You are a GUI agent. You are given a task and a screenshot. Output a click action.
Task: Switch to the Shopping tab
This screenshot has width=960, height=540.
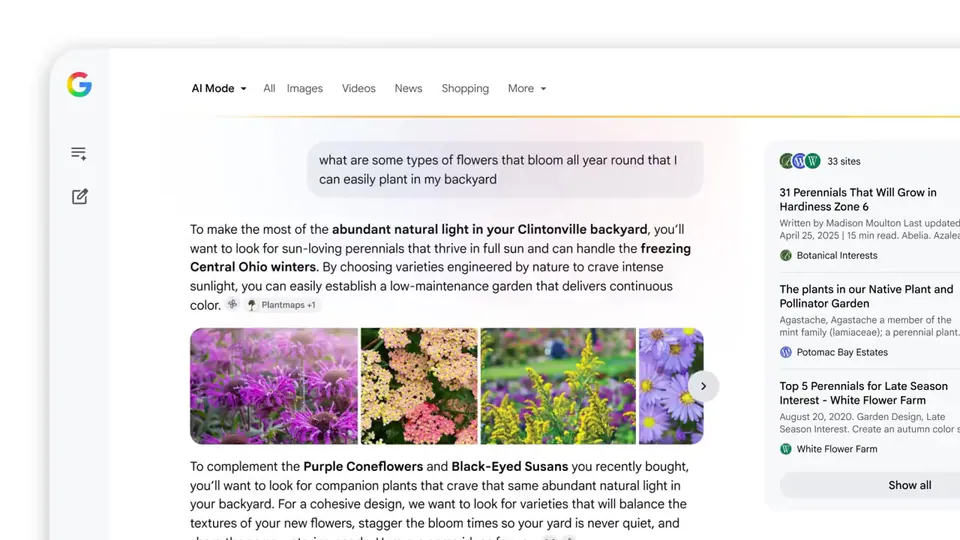465,88
